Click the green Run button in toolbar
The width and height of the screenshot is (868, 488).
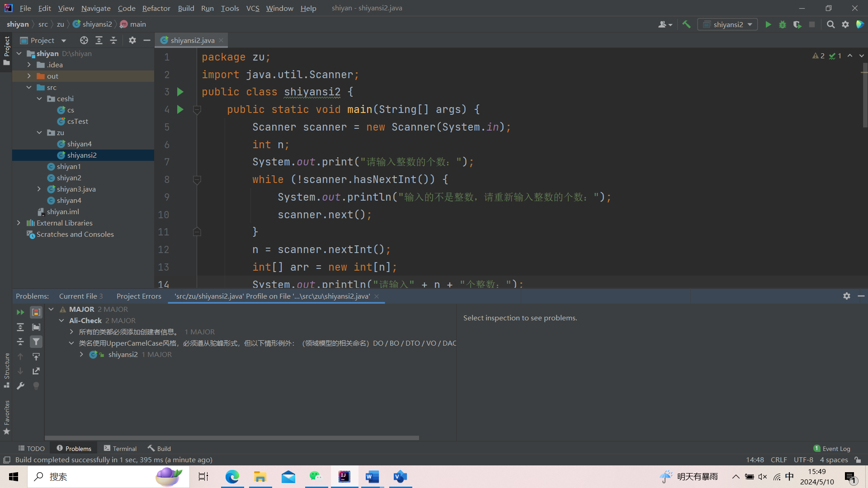click(x=768, y=24)
